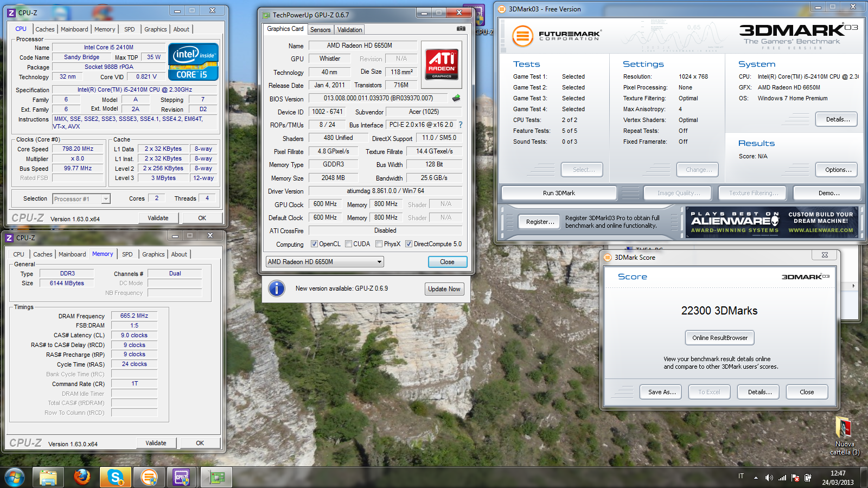Image resolution: width=868 pixels, height=488 pixels.
Task: Click the taskbar clock showing 12:47
Action: pyautogui.click(x=838, y=478)
